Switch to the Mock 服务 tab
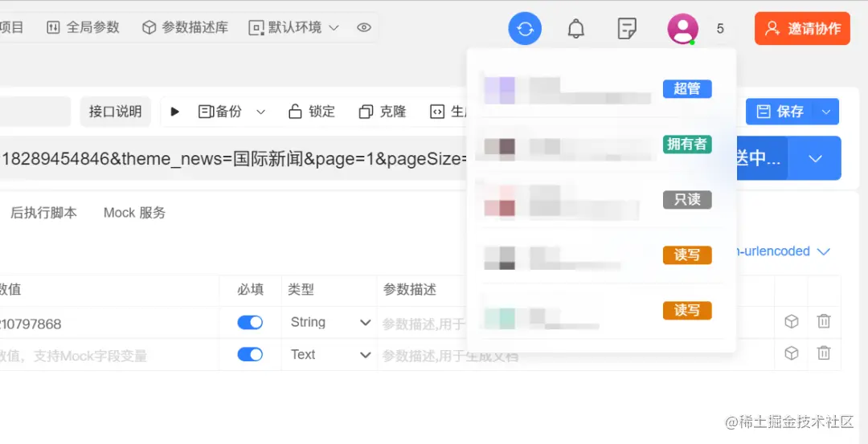Screen dimensions: 868x444 (134, 213)
